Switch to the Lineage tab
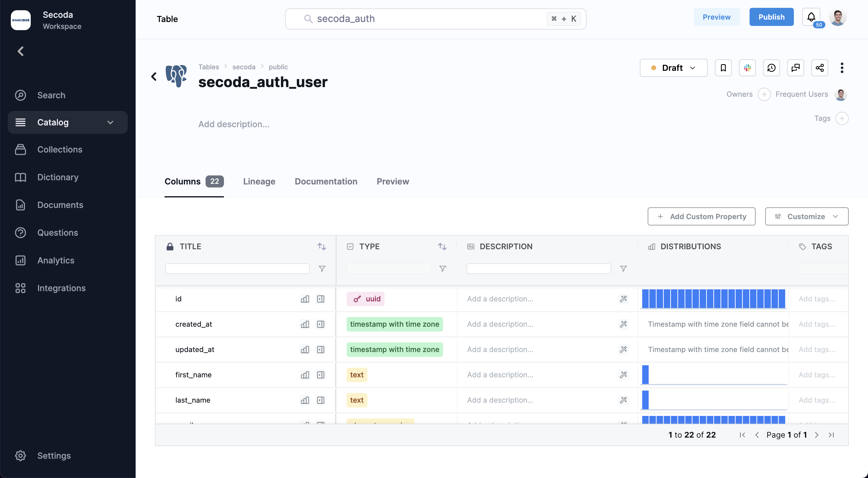 point(259,181)
